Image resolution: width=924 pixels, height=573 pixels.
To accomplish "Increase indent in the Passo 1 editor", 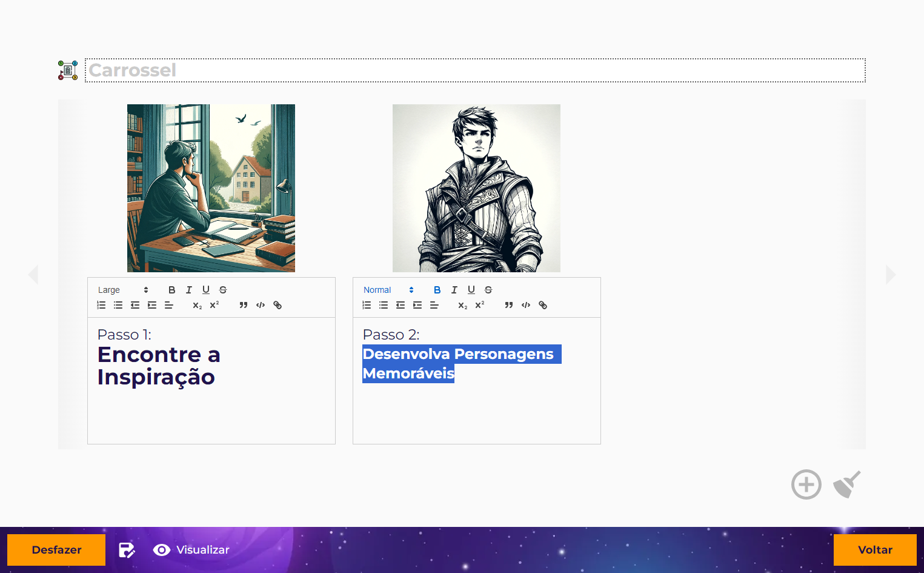I will pos(152,305).
